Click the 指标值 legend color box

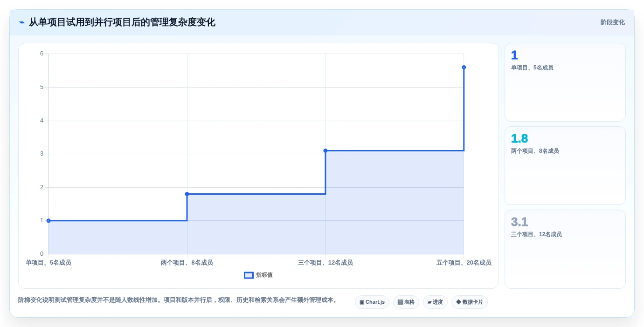pyautogui.click(x=249, y=275)
